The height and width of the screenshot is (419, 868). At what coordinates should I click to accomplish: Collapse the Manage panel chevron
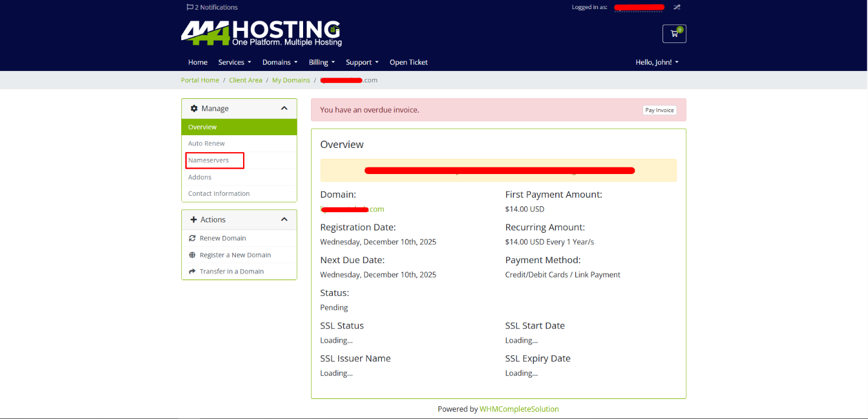click(x=284, y=109)
